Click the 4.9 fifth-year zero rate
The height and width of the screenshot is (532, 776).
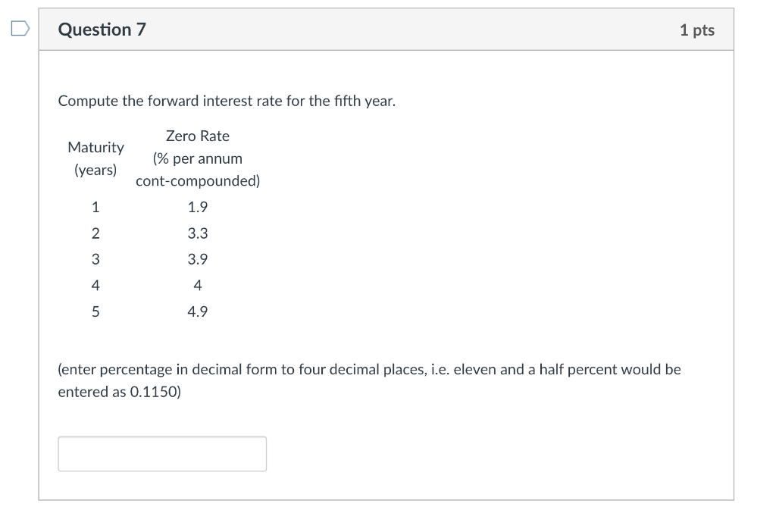coord(197,311)
